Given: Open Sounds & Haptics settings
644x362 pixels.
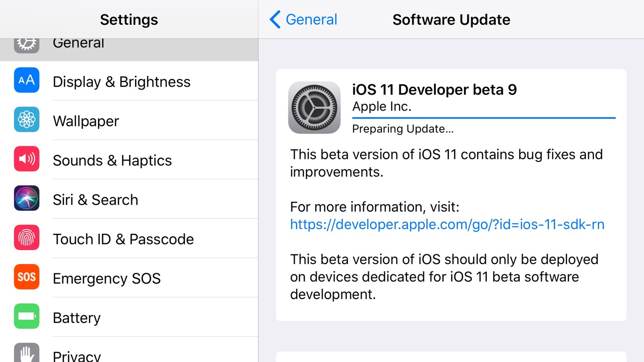Looking at the screenshot, I should [129, 160].
